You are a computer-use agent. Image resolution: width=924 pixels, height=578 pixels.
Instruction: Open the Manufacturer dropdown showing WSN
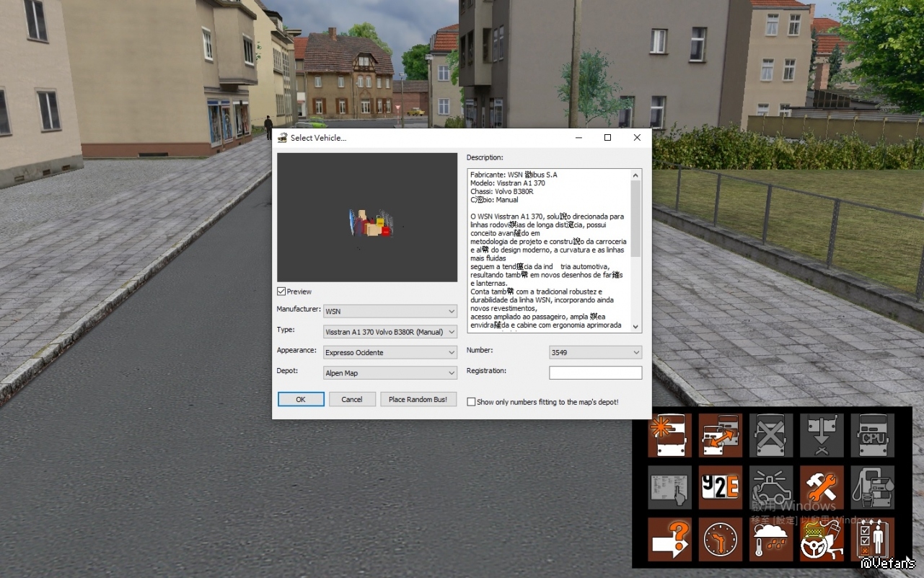(x=390, y=311)
